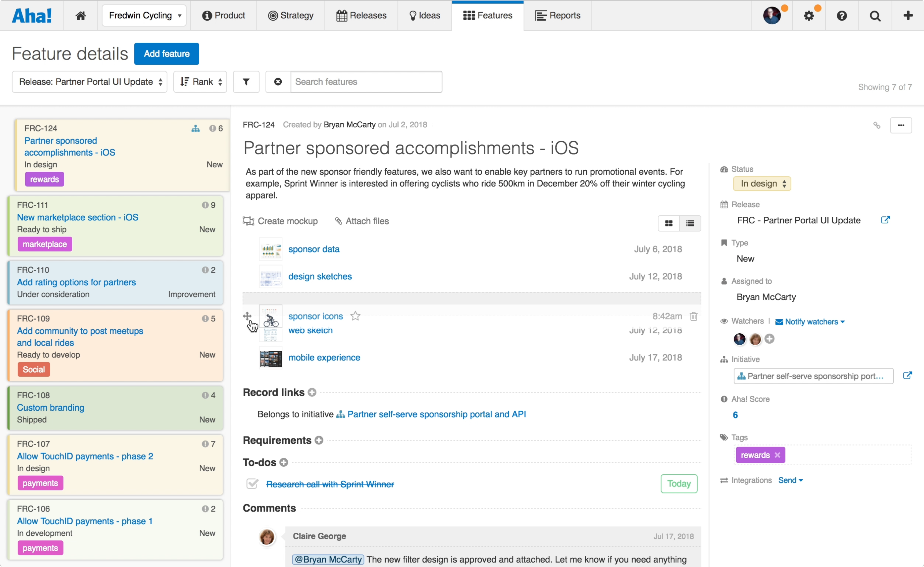Click the @Bryan McCarty mention
The width and height of the screenshot is (924, 567).
pyautogui.click(x=328, y=559)
